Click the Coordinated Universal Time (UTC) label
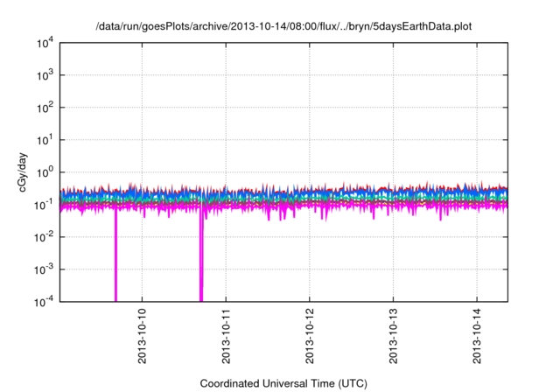 [x=283, y=383]
